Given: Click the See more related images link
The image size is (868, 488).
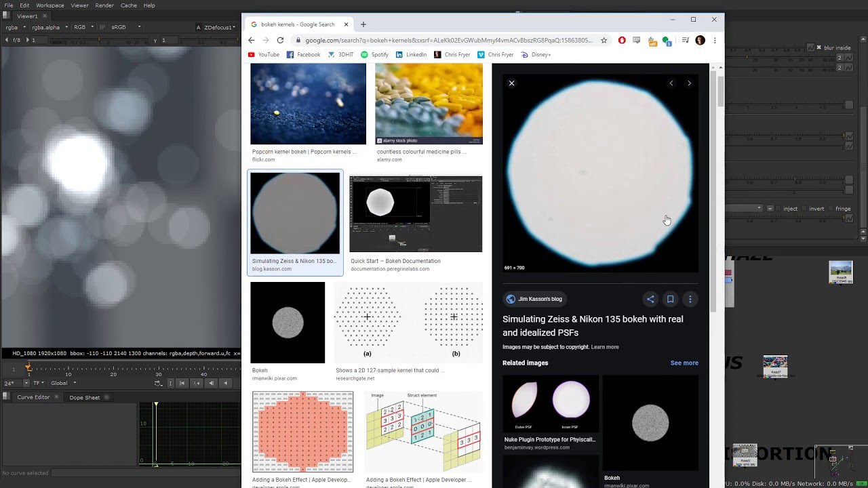Looking at the screenshot, I should click(x=684, y=363).
